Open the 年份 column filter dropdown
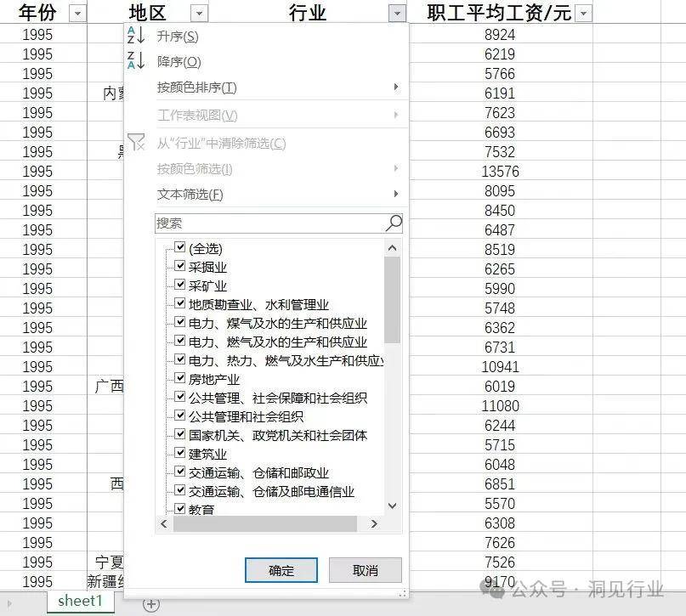The width and height of the screenshot is (686, 616). coord(78,14)
